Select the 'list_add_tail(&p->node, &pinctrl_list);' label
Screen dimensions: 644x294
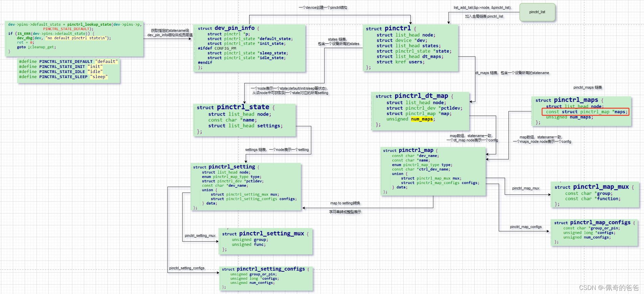coord(482,7)
